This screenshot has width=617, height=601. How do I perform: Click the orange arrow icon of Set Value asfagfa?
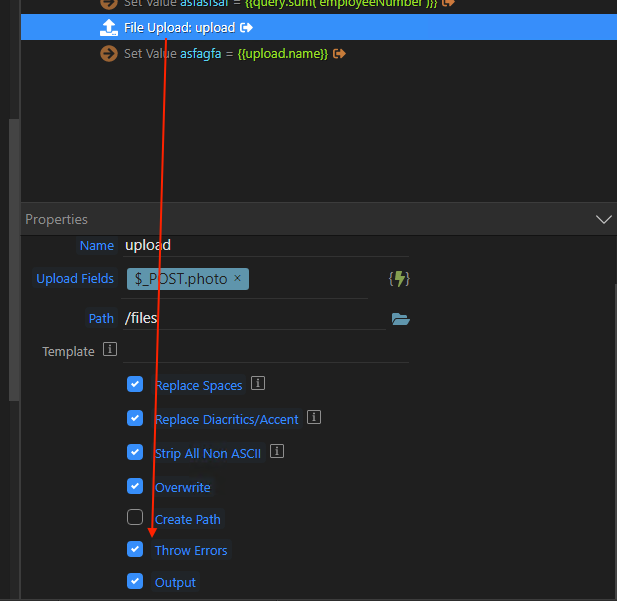[x=109, y=53]
